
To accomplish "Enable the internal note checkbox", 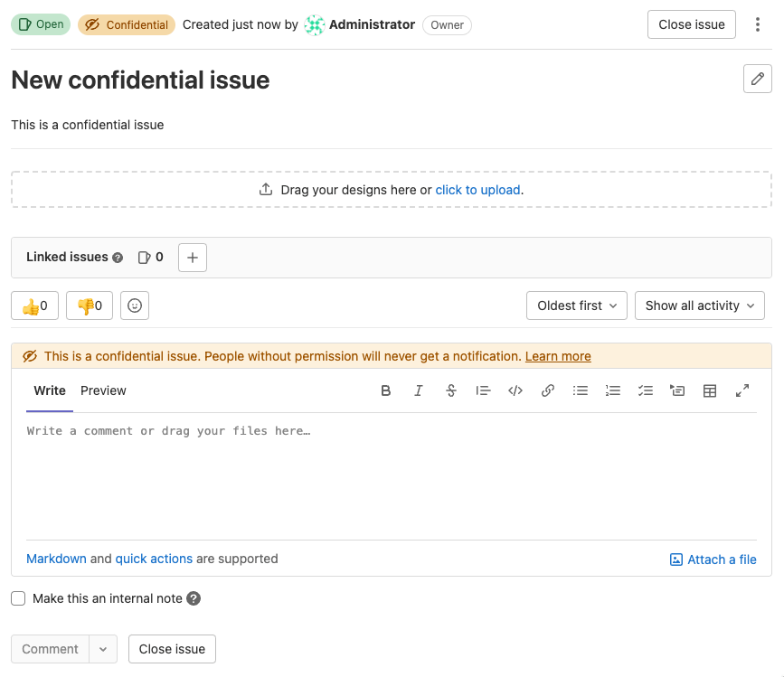I will (17, 598).
